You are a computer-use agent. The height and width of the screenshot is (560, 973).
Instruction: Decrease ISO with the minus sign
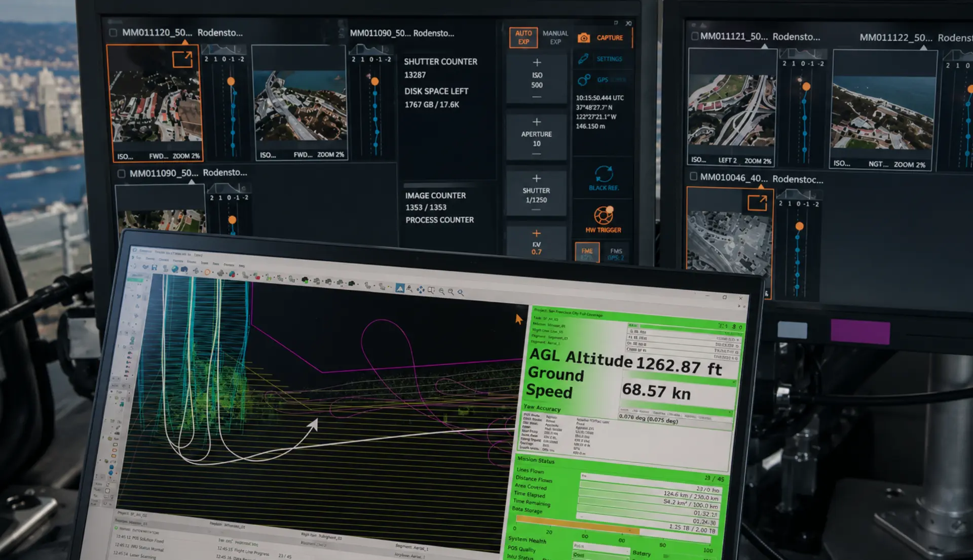537,97
